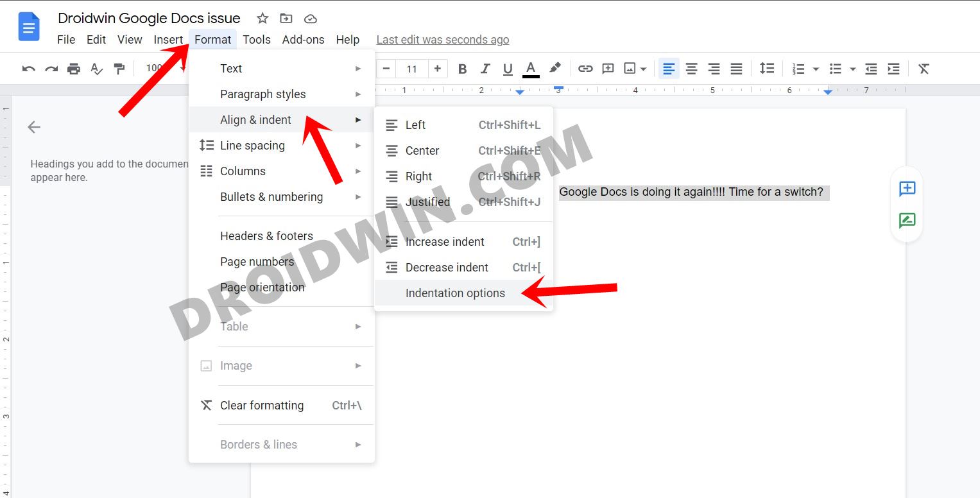
Task: Open Page orientation option
Action: click(x=282, y=288)
